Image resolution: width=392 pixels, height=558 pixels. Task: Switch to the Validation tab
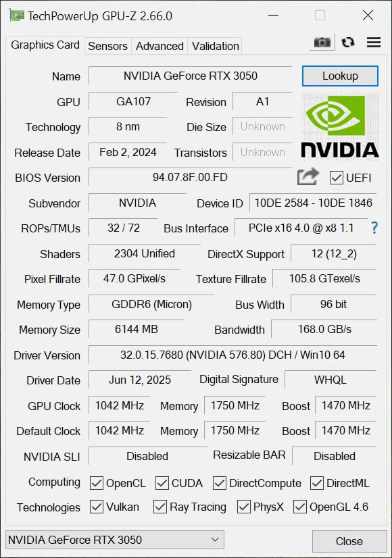pos(215,46)
